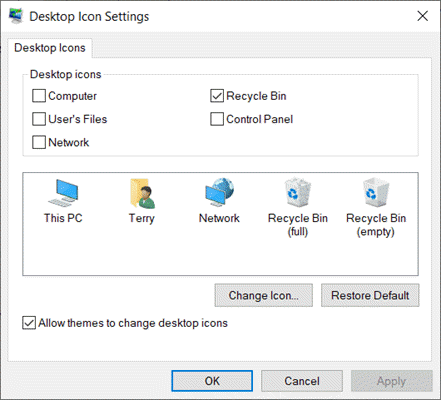Viewport: 441px width, 400px height.
Task: Enable the Control Panel checkbox
Action: (x=217, y=119)
